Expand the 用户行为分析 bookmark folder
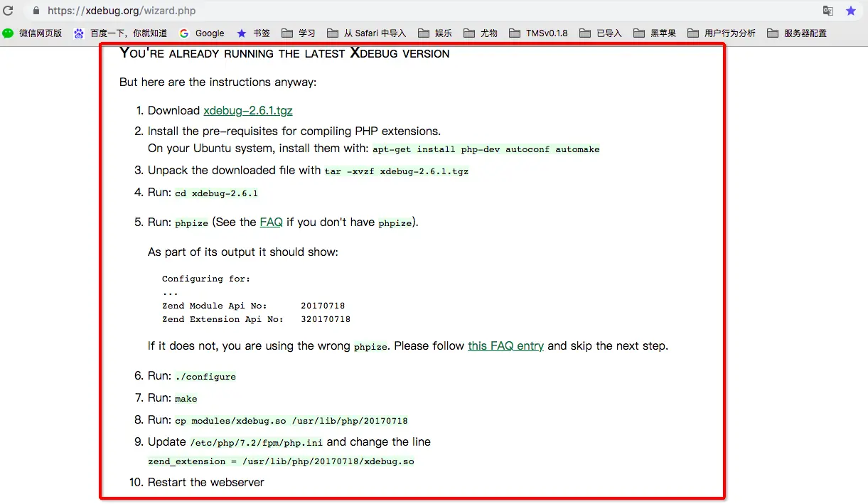Screen dimensions: 868x504 tap(722, 33)
